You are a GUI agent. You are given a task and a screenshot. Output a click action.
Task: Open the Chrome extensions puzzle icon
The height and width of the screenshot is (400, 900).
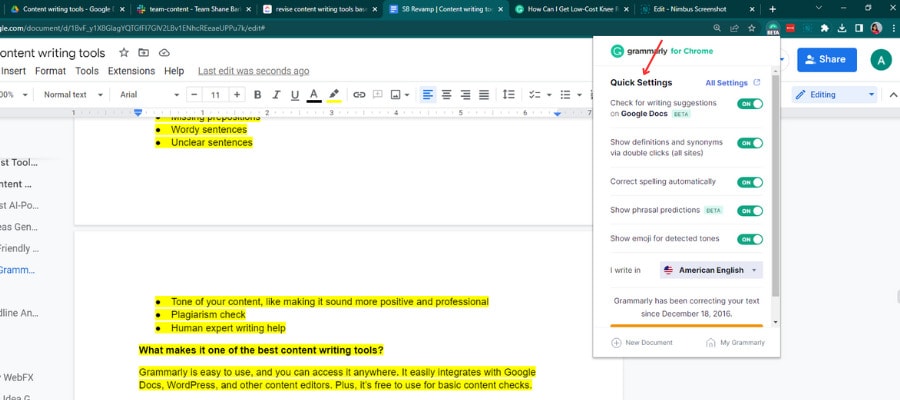(825, 28)
